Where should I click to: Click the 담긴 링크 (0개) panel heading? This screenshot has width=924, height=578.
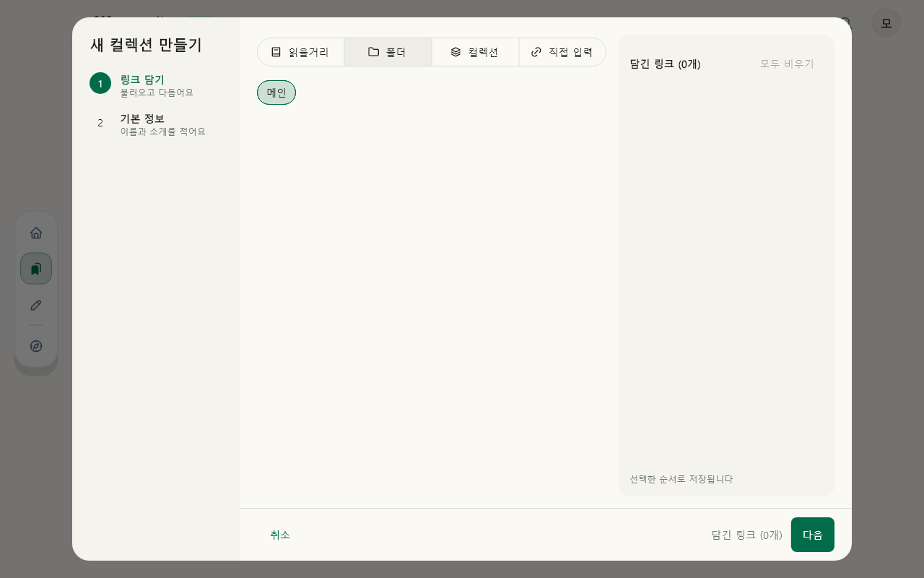665,64
